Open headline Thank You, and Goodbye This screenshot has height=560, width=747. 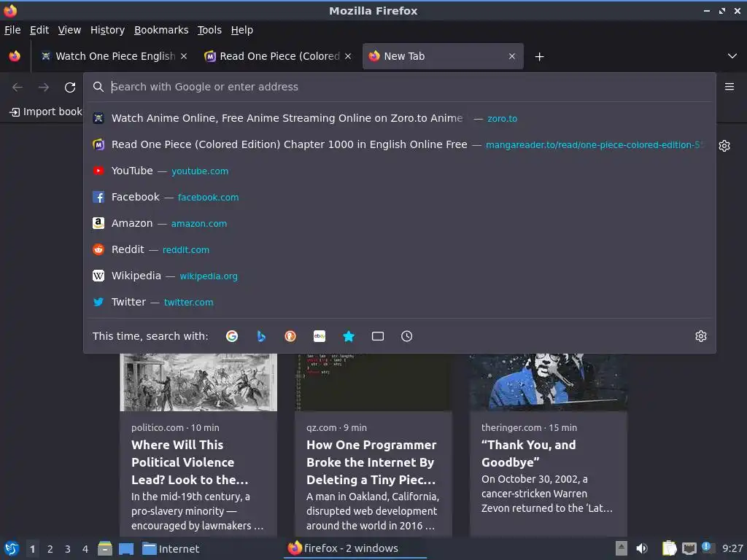pos(529,454)
